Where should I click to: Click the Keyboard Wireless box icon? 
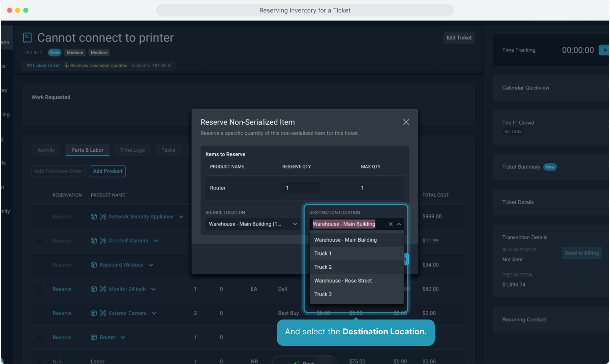click(94, 265)
